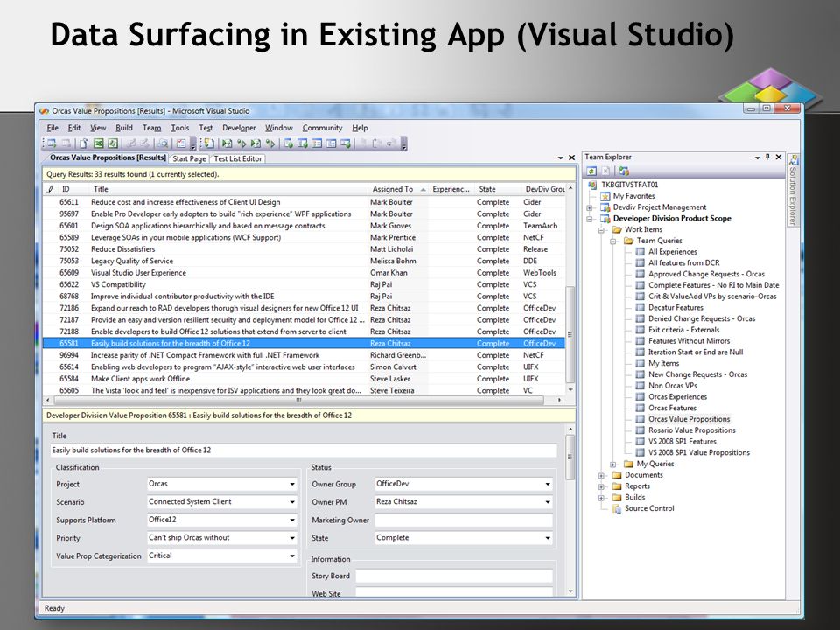The width and height of the screenshot is (840, 630).
Task: Collapse the Team Queries folder
Action: tap(613, 241)
